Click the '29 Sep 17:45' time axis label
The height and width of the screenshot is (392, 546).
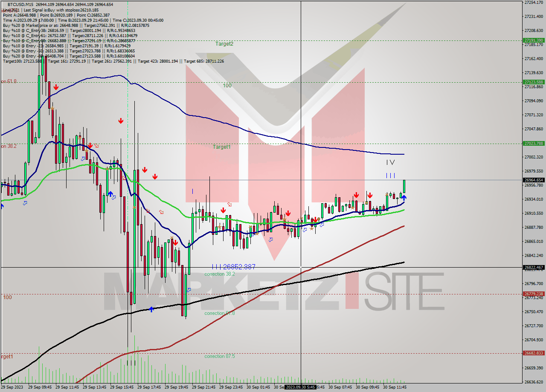tap(149, 387)
